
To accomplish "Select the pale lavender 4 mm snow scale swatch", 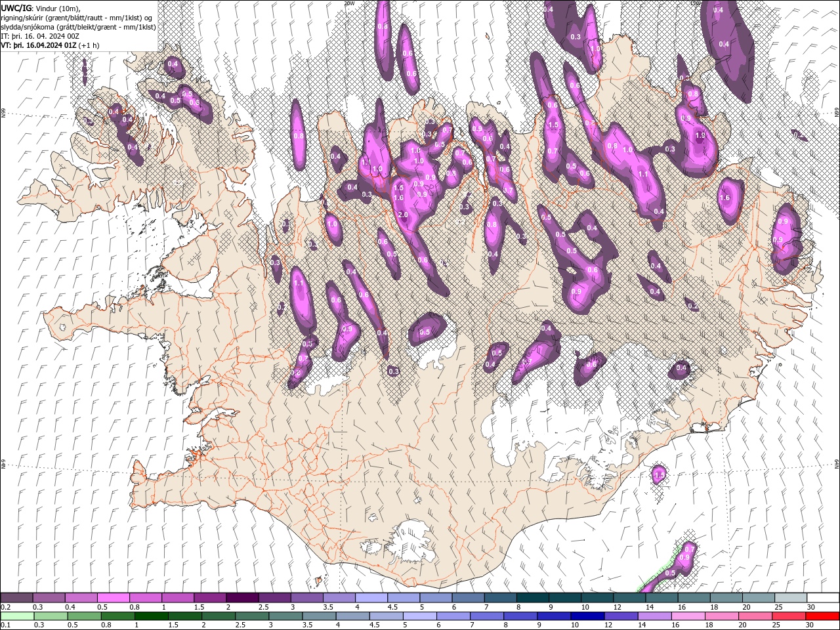I will pyautogui.click(x=371, y=597).
